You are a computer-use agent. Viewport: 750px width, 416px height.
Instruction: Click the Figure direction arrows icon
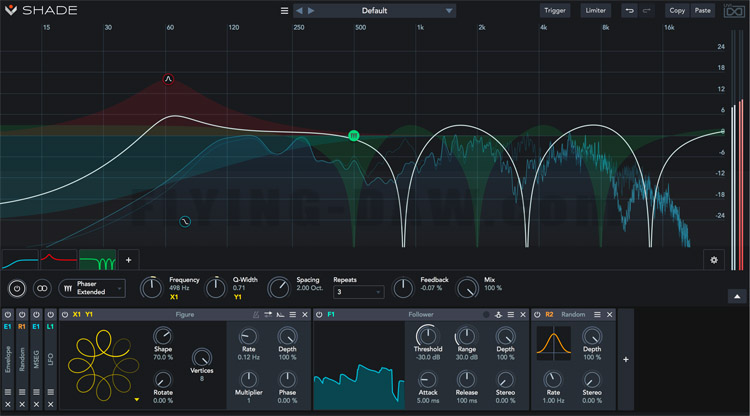click(268, 315)
